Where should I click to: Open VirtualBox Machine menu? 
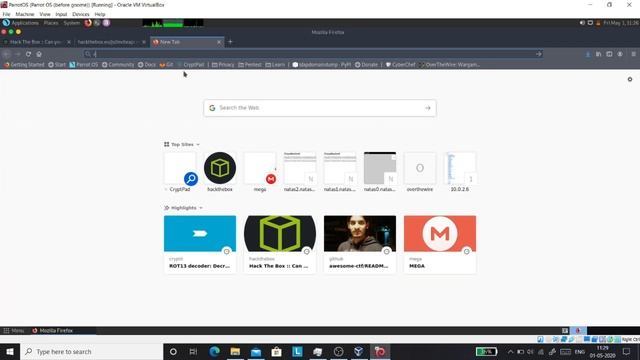[x=25, y=14]
